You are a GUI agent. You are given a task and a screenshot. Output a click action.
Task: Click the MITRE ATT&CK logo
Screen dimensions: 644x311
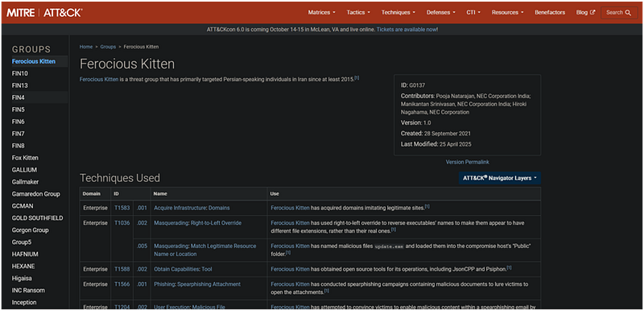pyautogui.click(x=44, y=12)
